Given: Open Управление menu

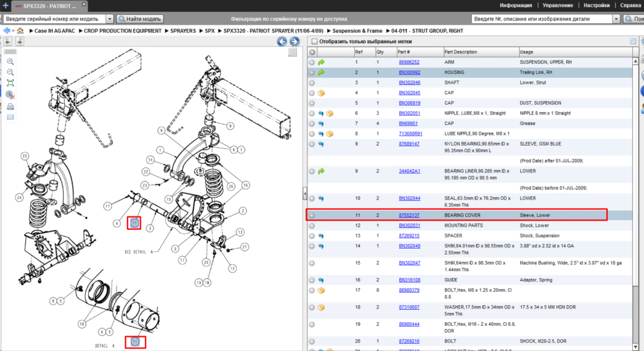Looking at the screenshot, I should click(x=558, y=5).
